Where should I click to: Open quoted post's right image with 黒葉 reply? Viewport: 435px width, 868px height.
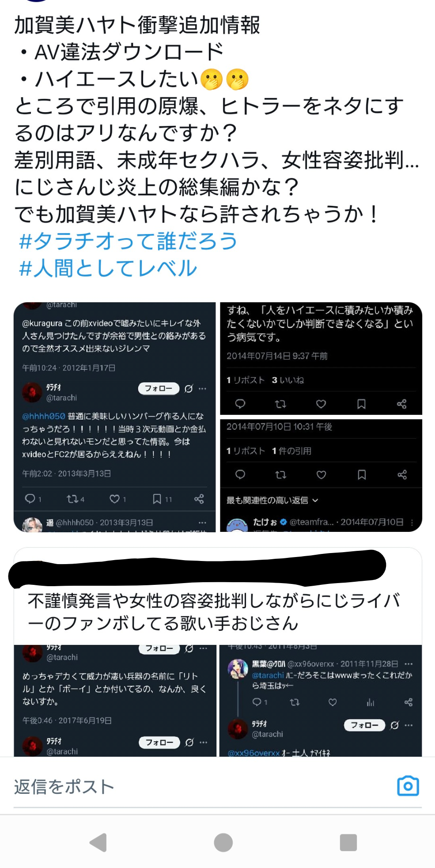[x=321, y=701]
